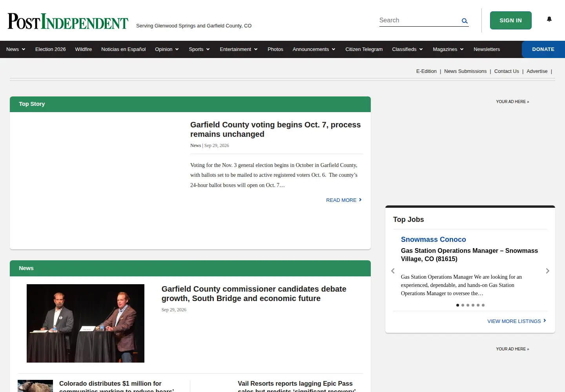Image resolution: width=565 pixels, height=392 pixels.
Task: Open Citizen Telegram in the navigation
Action: (364, 49)
